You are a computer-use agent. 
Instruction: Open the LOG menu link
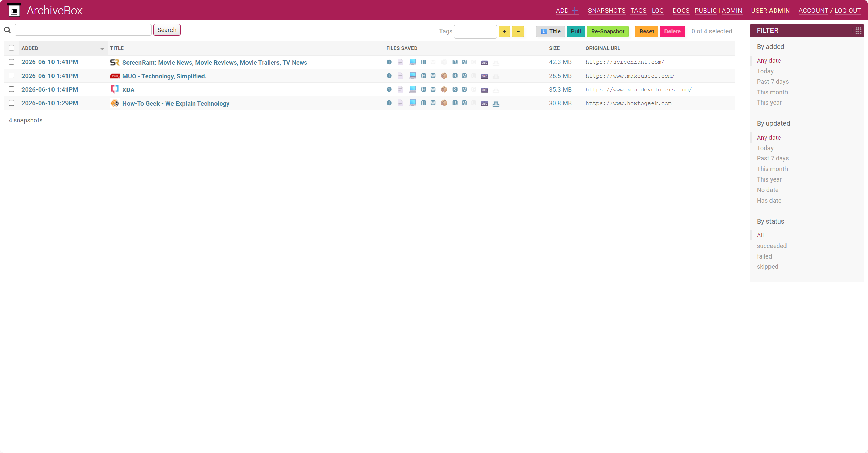coord(658,11)
